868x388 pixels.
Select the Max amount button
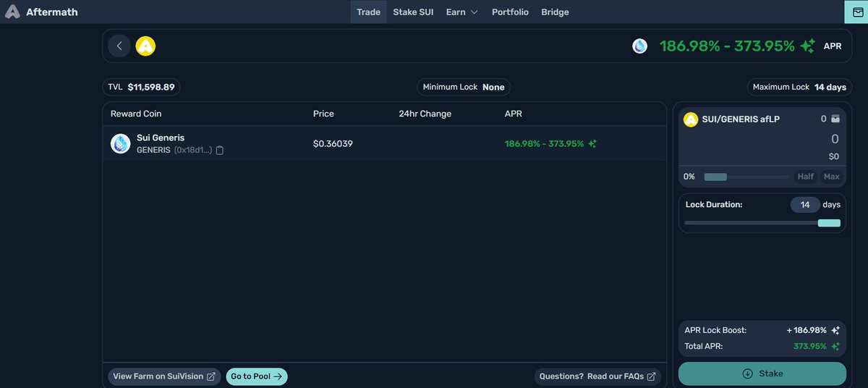pyautogui.click(x=831, y=177)
